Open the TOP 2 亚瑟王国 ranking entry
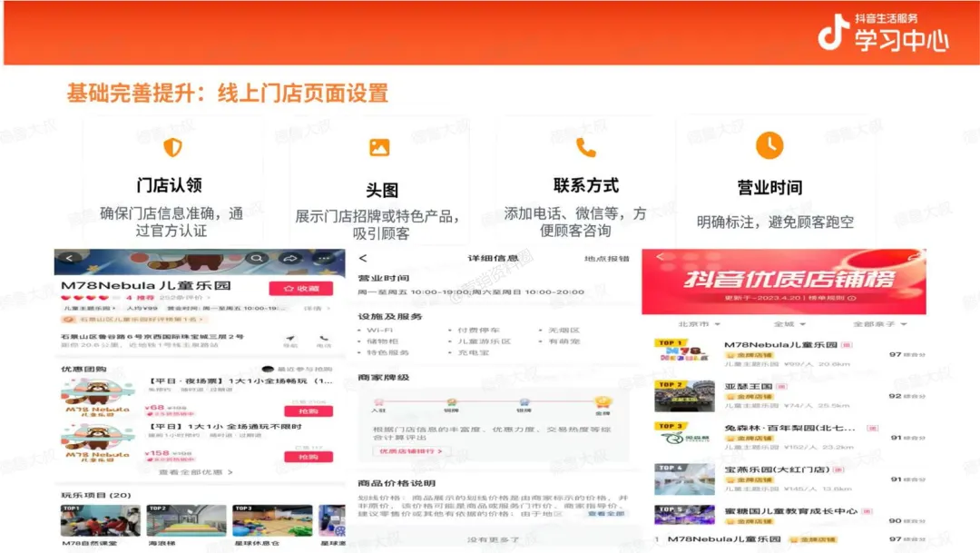This screenshot has width=980, height=553. click(789, 395)
